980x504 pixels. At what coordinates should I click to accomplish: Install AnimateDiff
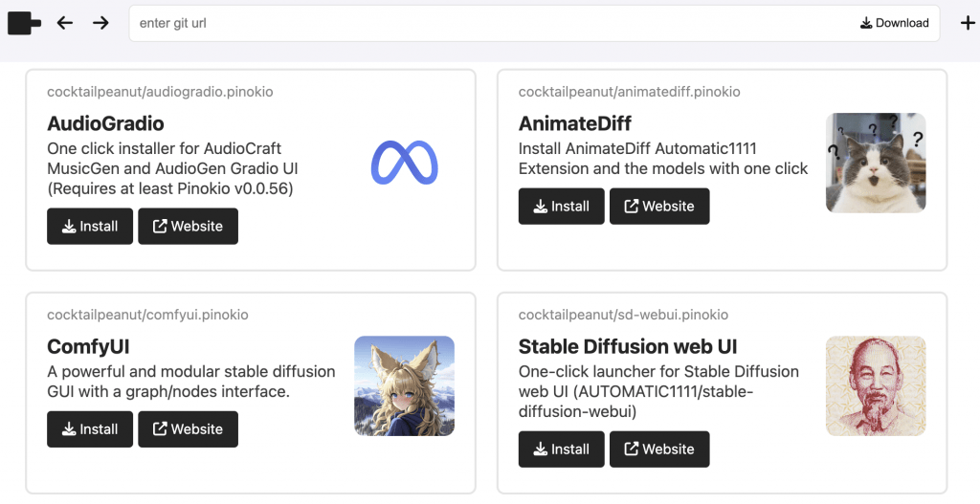point(561,207)
